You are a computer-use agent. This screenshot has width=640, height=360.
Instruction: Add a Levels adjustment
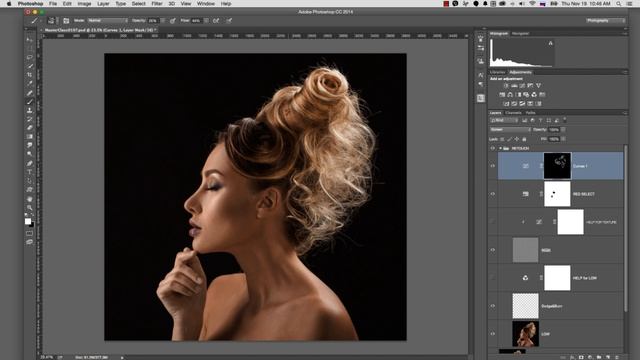[514, 86]
